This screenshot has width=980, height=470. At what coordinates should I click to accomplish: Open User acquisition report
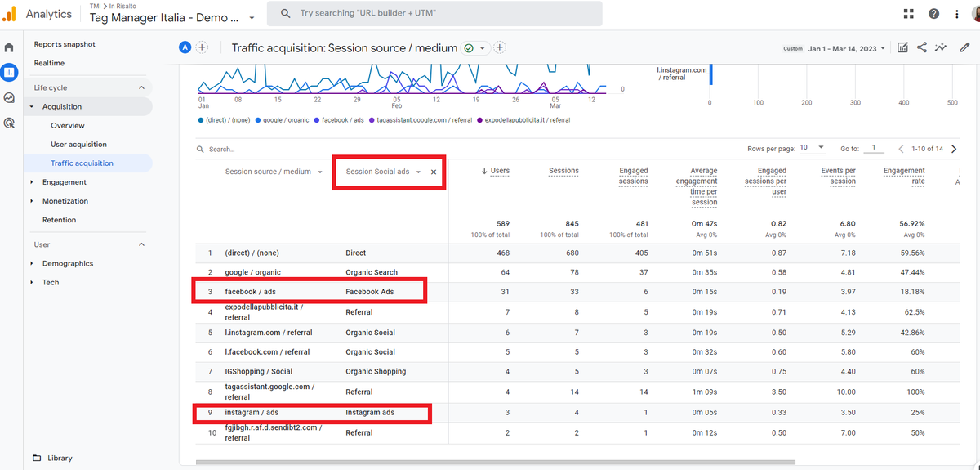(78, 144)
